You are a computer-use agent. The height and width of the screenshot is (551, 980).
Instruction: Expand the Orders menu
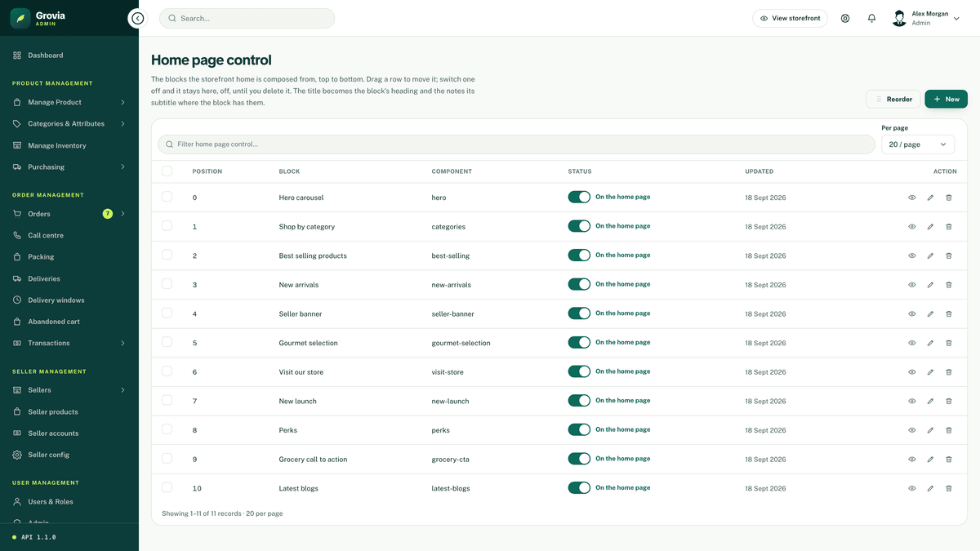(69, 214)
